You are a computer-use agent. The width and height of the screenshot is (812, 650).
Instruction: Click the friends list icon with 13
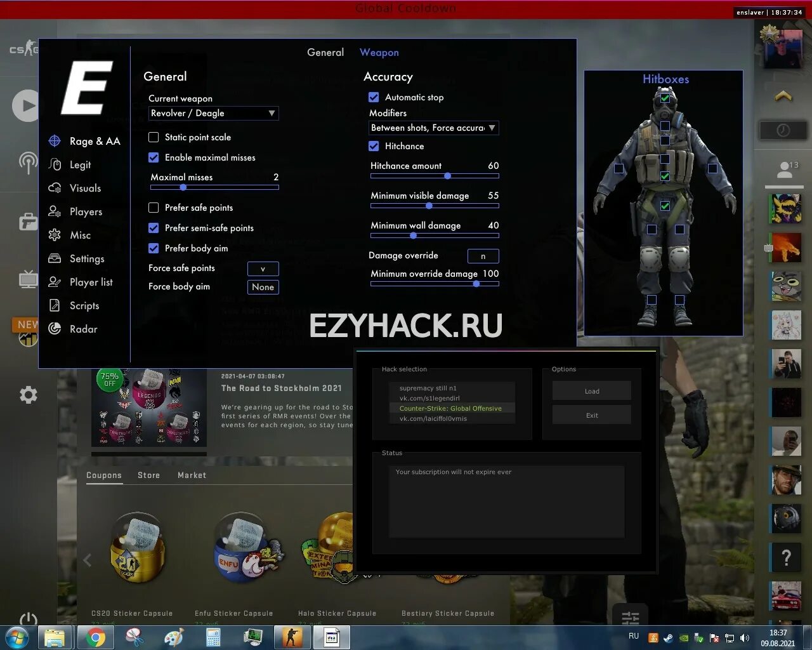tap(785, 169)
